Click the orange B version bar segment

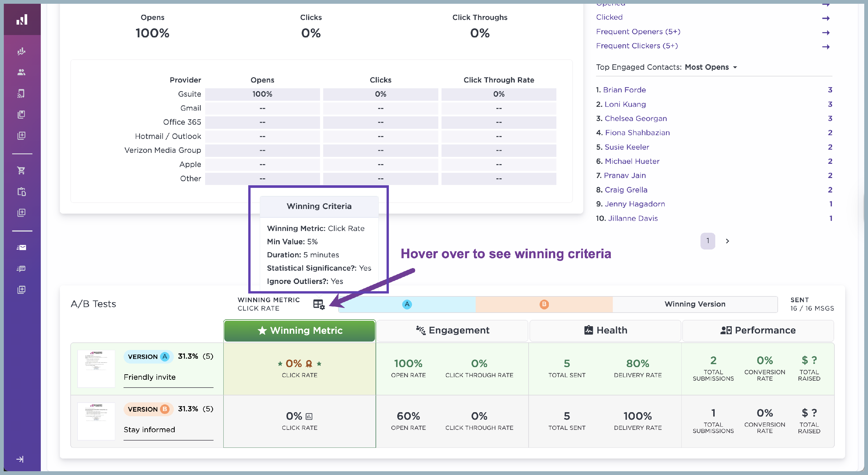tap(544, 304)
